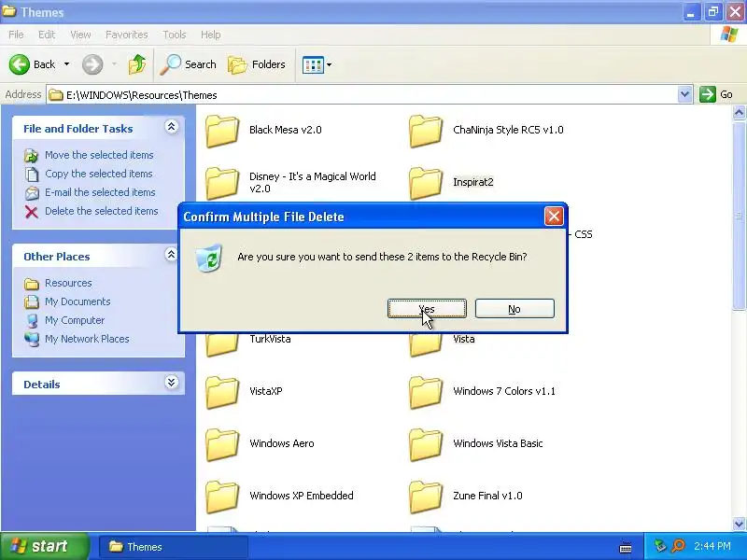Select the TurkVista folder name
Viewport: 747px width, 560px height.
270,339
